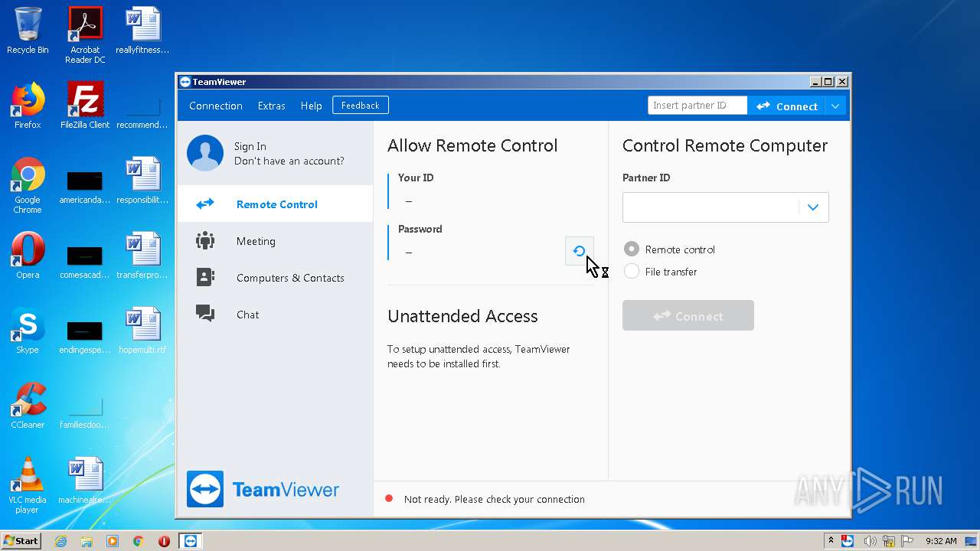Expand the Partner ID dropdown arrow

tap(813, 207)
